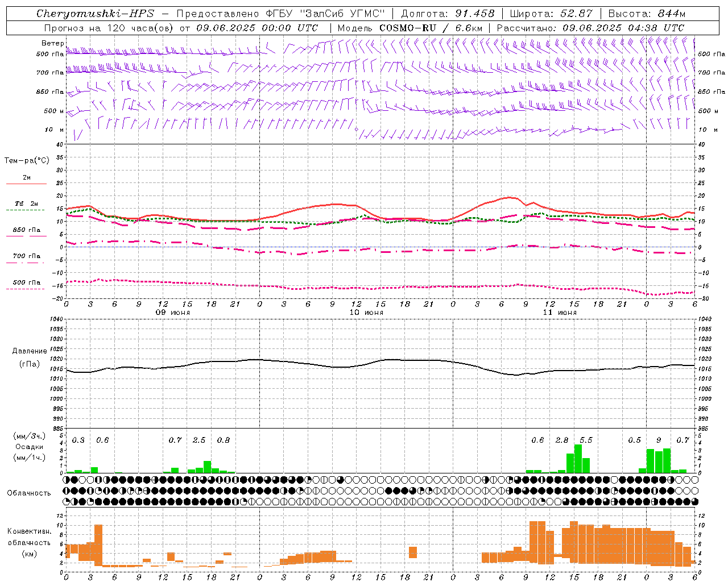Click the Долгота: 91.458 header field
Viewport: 728px width, 582px height.
448,14
